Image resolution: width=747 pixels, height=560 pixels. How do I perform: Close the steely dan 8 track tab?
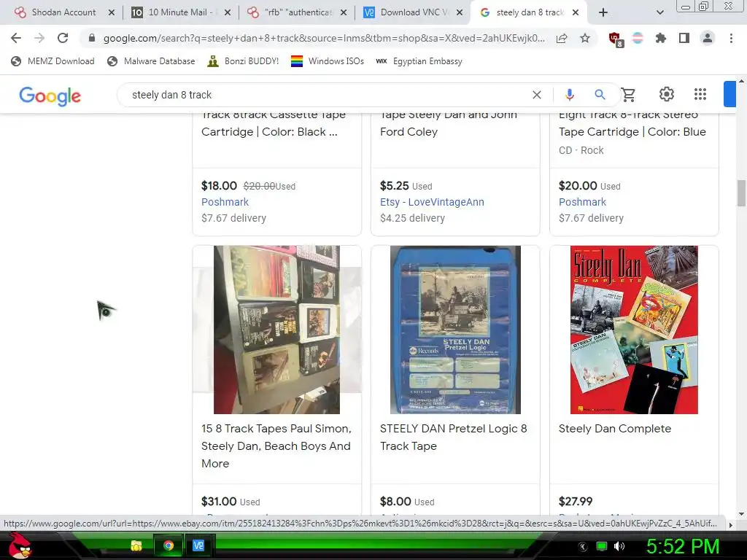click(x=576, y=12)
